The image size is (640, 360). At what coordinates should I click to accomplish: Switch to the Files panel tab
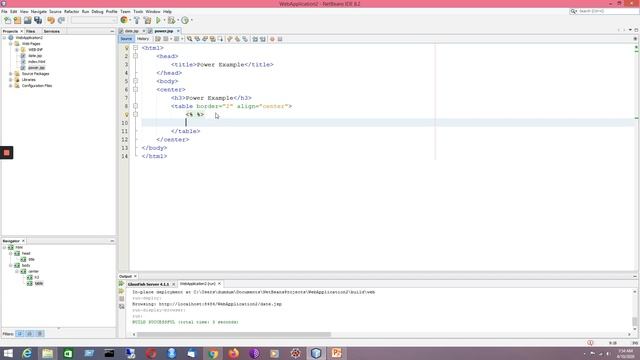(31, 31)
